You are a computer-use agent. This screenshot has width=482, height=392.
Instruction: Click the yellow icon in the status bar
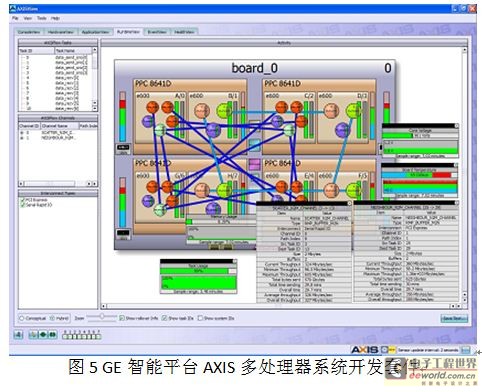[392, 350]
